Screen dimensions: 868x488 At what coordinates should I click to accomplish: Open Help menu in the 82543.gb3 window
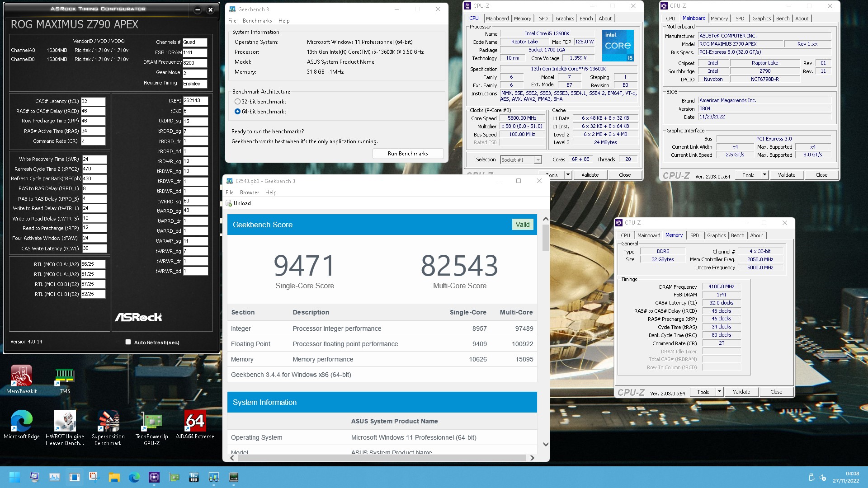coord(271,192)
